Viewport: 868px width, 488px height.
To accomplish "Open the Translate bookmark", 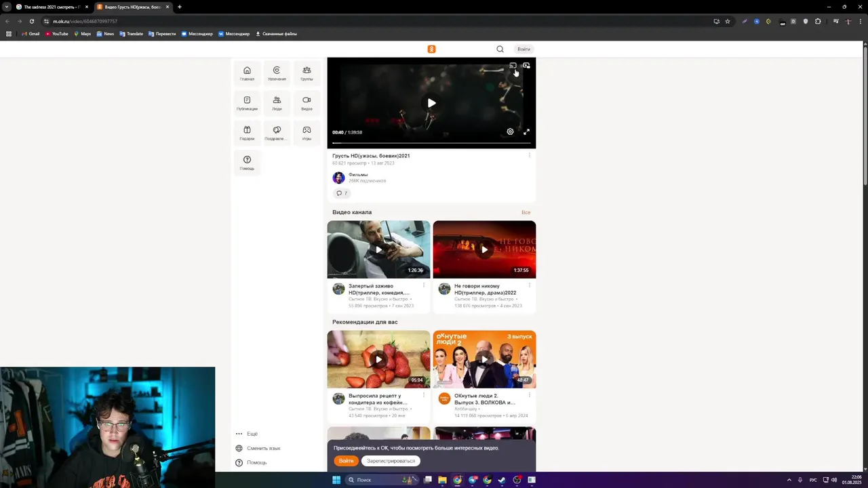I will click(x=132, y=34).
